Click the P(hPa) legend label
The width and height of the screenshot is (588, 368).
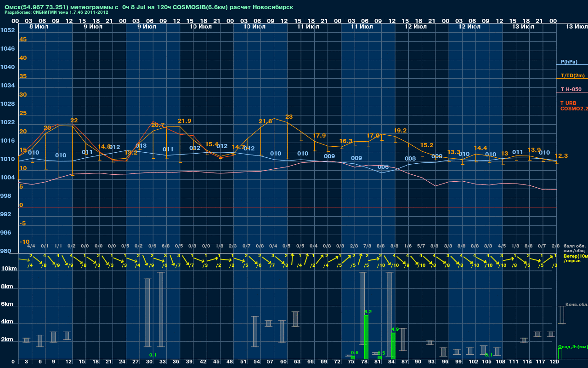tap(569, 62)
